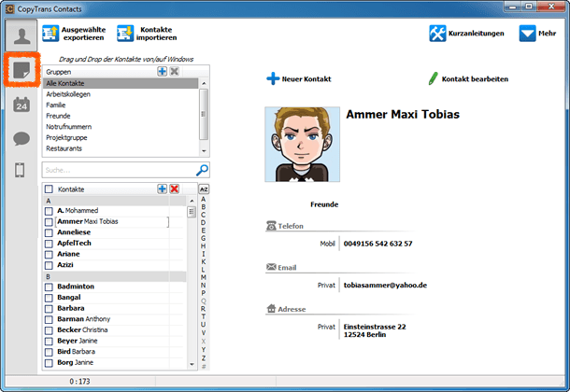Click Ausgewählte exportieren icon

(x=50, y=34)
